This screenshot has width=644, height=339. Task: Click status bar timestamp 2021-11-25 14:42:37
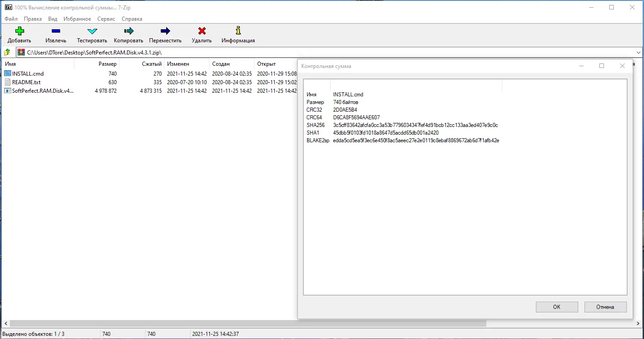pyautogui.click(x=215, y=334)
